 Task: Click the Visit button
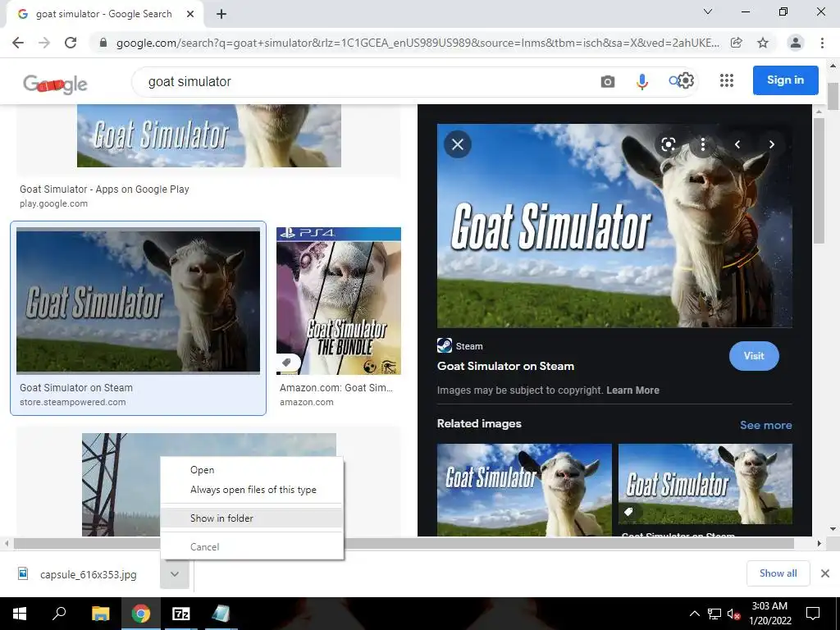coord(754,356)
